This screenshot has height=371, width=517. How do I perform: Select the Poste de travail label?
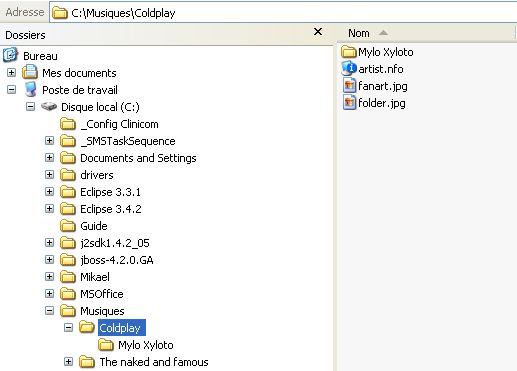click(x=80, y=90)
